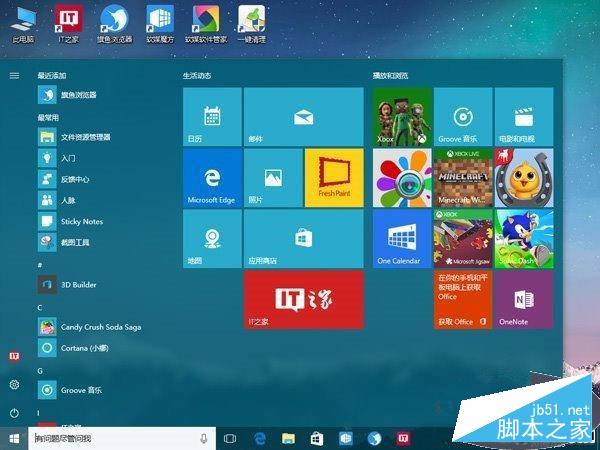
Task: Click 生活动态 tile group title
Action: pyautogui.click(x=197, y=75)
